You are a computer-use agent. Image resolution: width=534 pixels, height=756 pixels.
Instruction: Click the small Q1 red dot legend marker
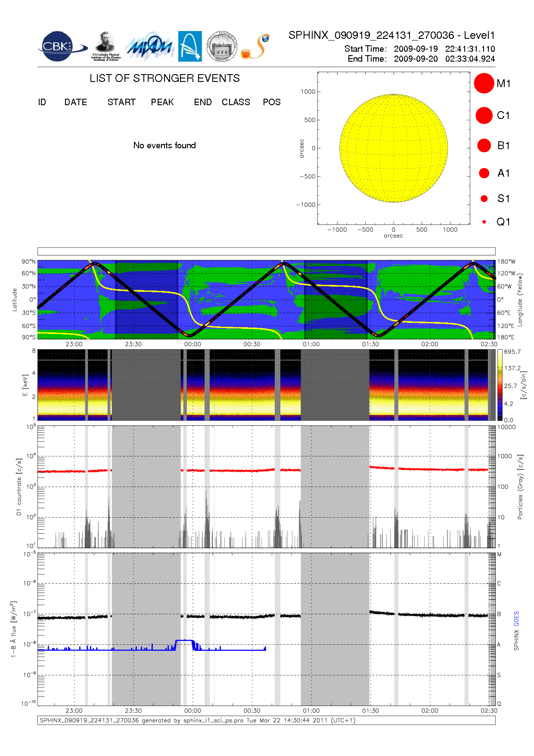pyautogui.click(x=484, y=222)
